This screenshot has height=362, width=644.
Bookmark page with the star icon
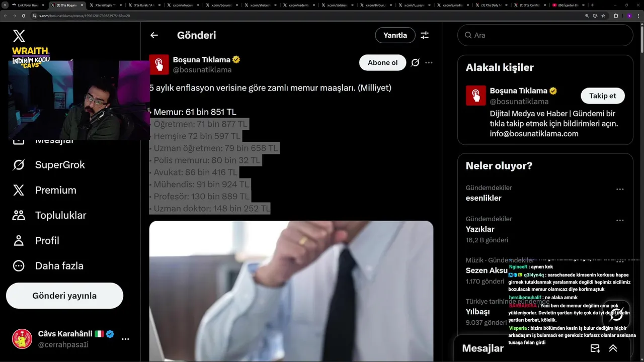point(603,16)
